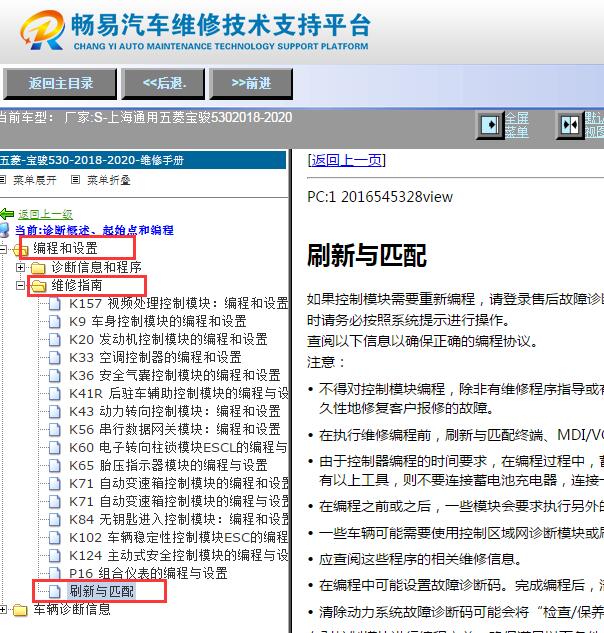Open K43 动力转向控制模块 entry
Viewport: 604px width, 633px height.
[175, 411]
